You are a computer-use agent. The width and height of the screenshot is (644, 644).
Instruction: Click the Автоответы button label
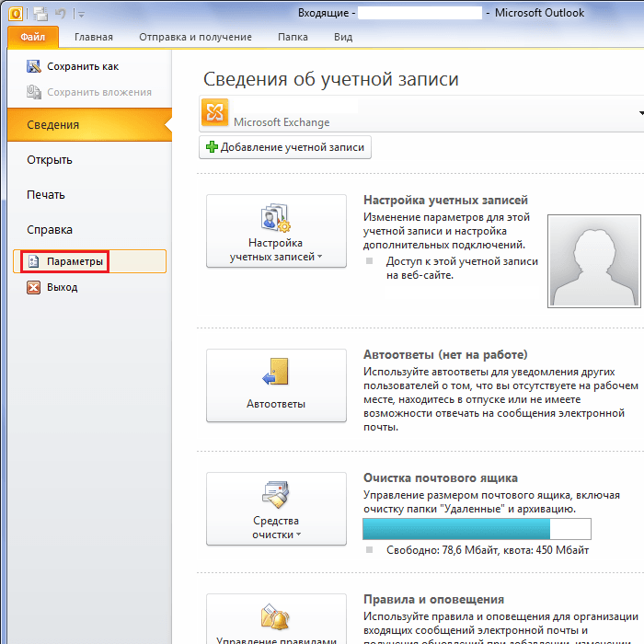(x=276, y=404)
